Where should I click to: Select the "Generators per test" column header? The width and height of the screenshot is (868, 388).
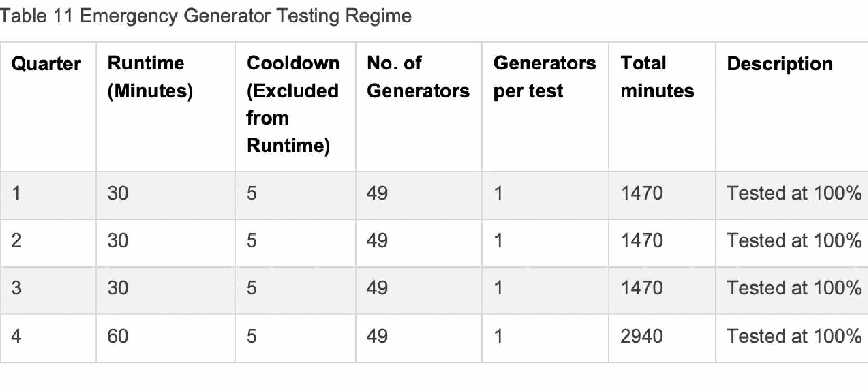(x=544, y=77)
